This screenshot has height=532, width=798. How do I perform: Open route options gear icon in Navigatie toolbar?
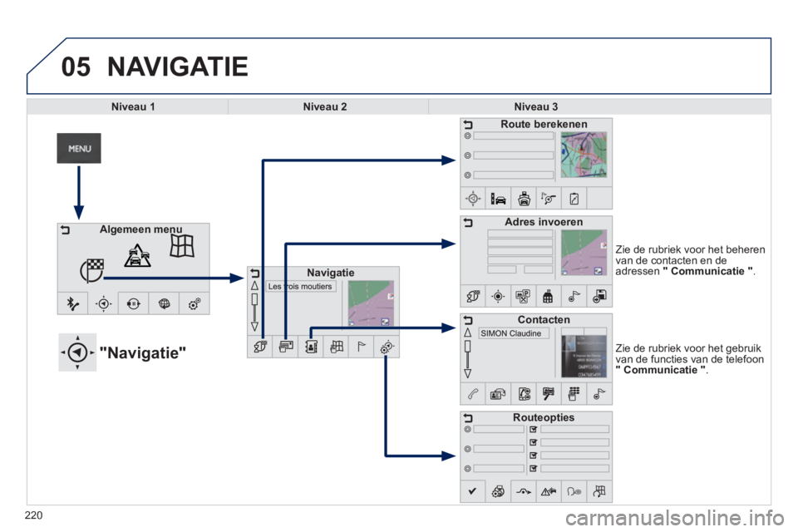(387, 347)
